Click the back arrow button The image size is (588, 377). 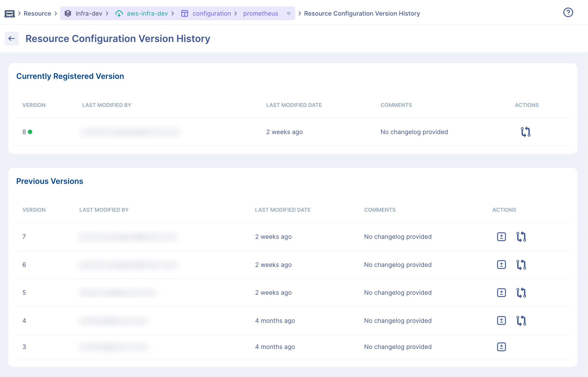[x=11, y=38]
